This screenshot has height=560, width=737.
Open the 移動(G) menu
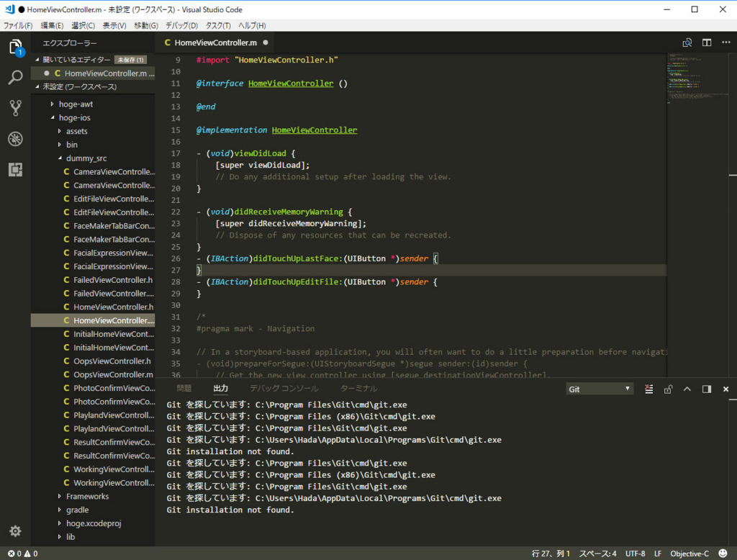click(145, 25)
